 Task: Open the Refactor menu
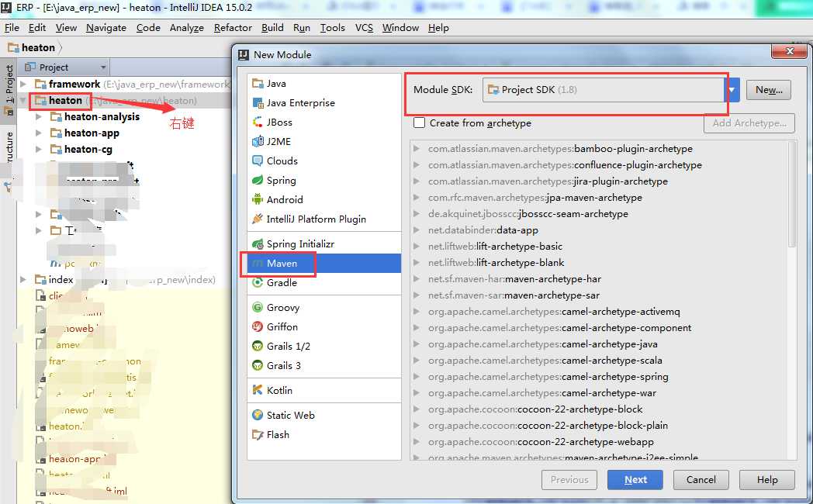point(233,28)
